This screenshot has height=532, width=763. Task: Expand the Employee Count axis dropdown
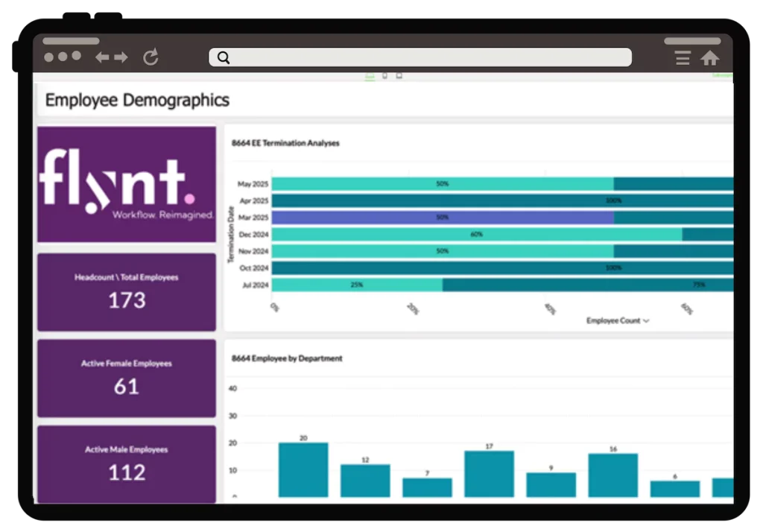point(645,321)
